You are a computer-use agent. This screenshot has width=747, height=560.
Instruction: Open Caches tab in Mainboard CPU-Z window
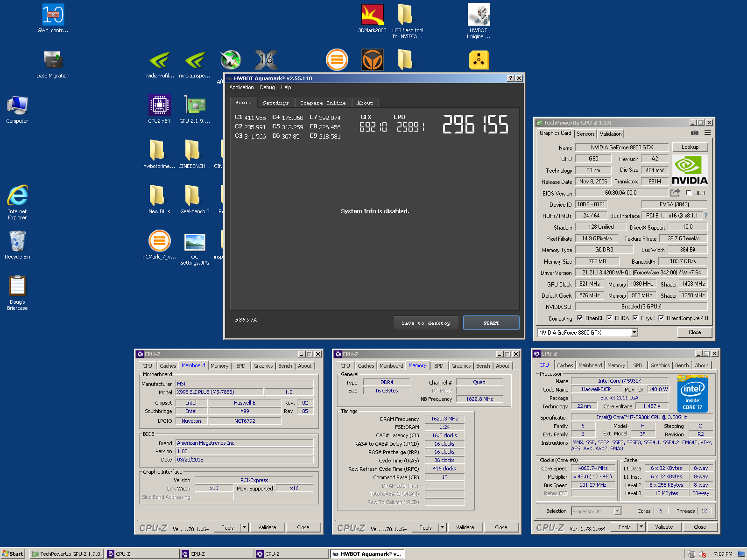[168, 366]
